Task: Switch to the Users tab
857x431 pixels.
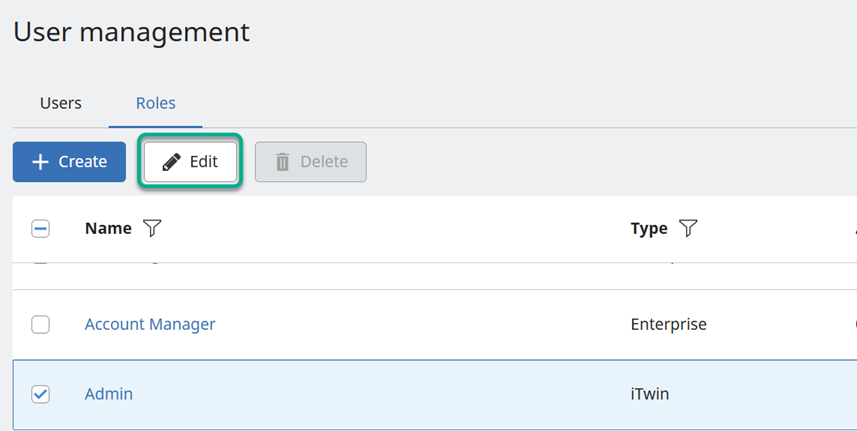Action: [x=61, y=103]
